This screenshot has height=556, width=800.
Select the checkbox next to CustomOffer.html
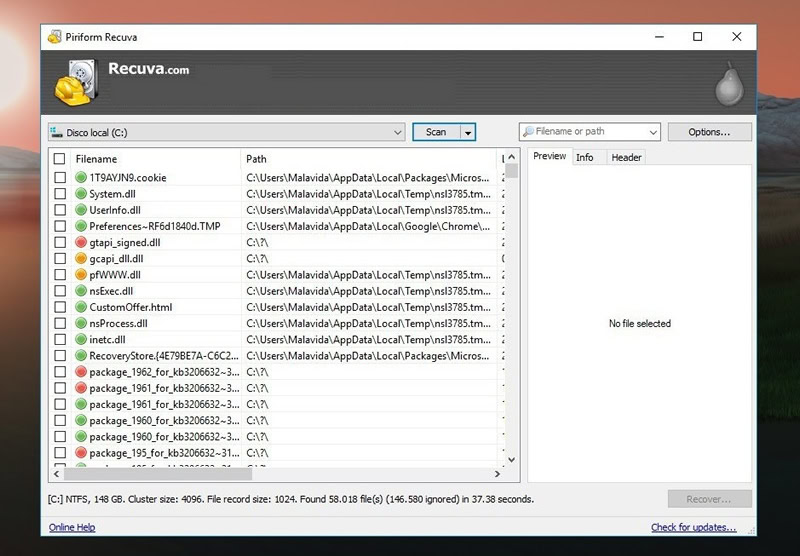pyautogui.click(x=60, y=307)
